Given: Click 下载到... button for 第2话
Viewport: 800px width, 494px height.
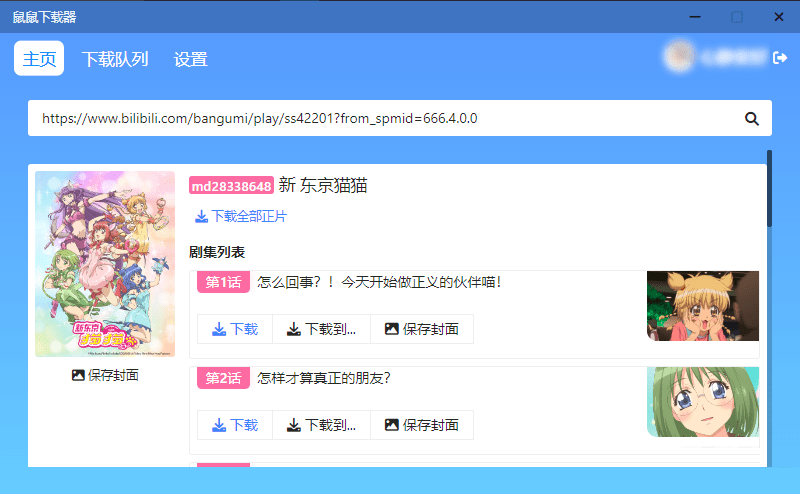Looking at the screenshot, I should click(x=321, y=425).
